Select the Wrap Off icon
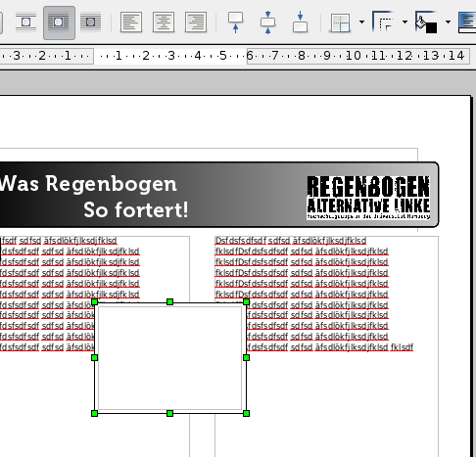This screenshot has height=457, width=476. click(x=25, y=23)
